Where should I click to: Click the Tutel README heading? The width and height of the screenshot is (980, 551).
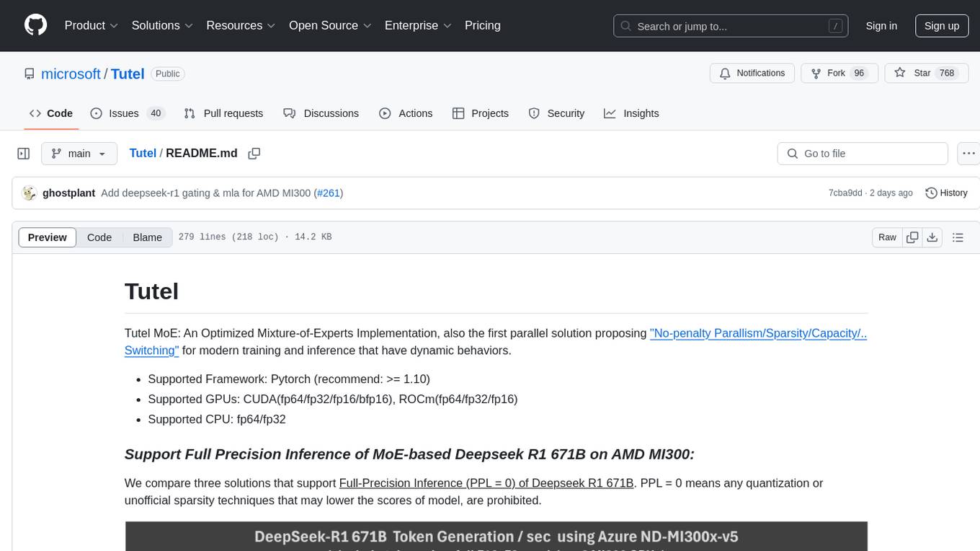click(151, 291)
